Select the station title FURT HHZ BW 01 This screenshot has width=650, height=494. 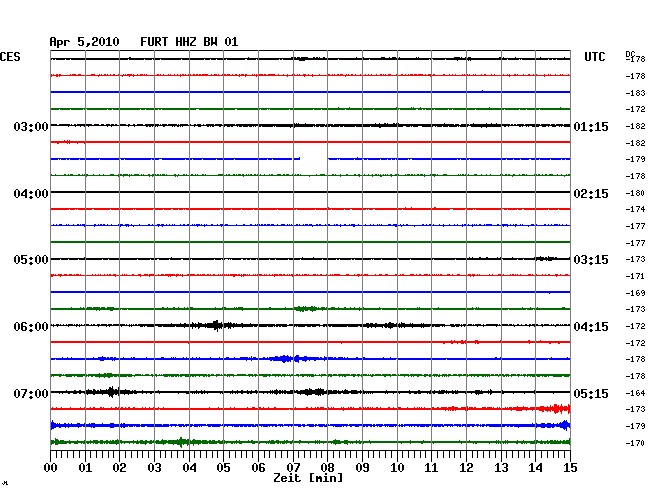(189, 42)
